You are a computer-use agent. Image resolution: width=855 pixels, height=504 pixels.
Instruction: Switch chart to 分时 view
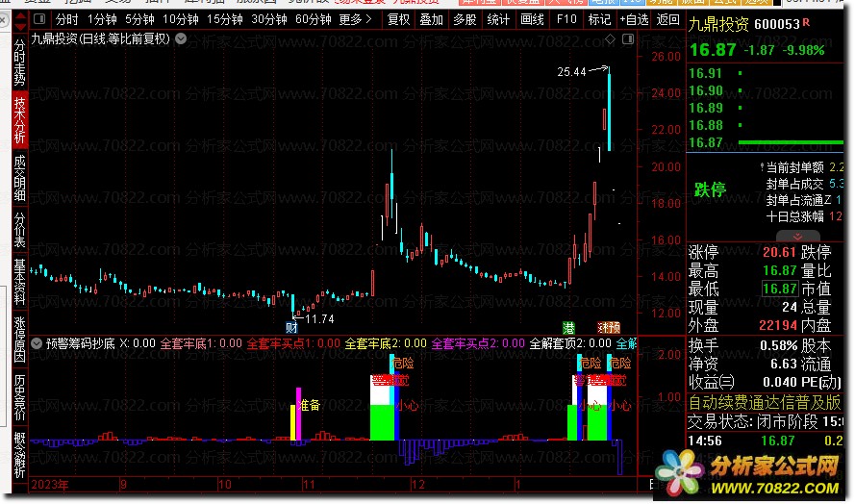(x=66, y=19)
